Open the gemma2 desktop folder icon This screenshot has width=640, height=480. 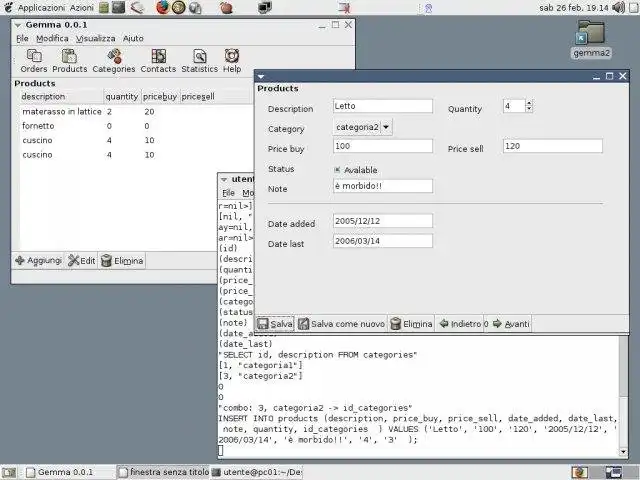point(591,40)
